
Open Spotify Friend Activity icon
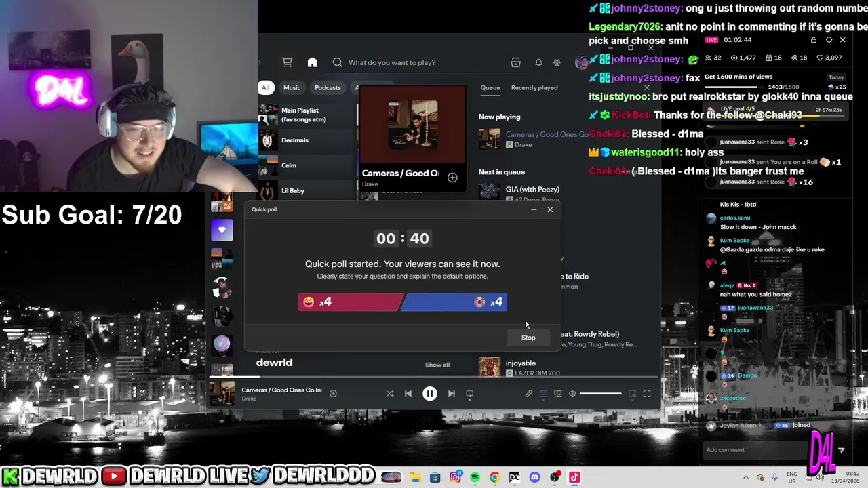pos(557,62)
